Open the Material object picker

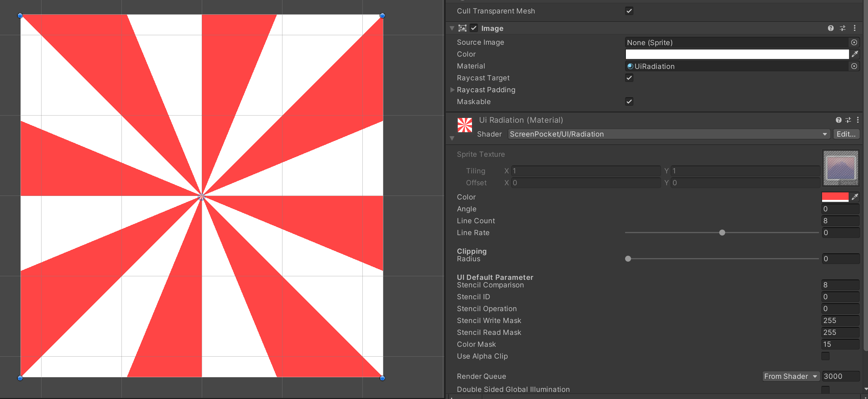854,66
